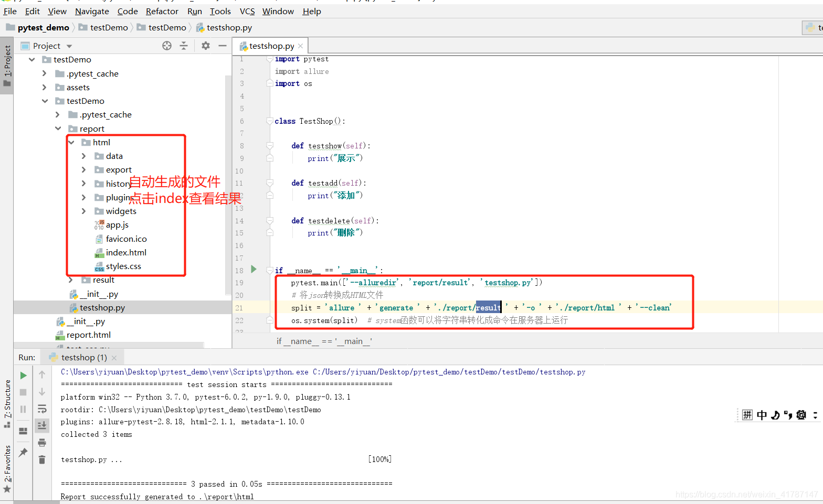Collapse the html folder
The image size is (823, 504).
[x=71, y=142]
